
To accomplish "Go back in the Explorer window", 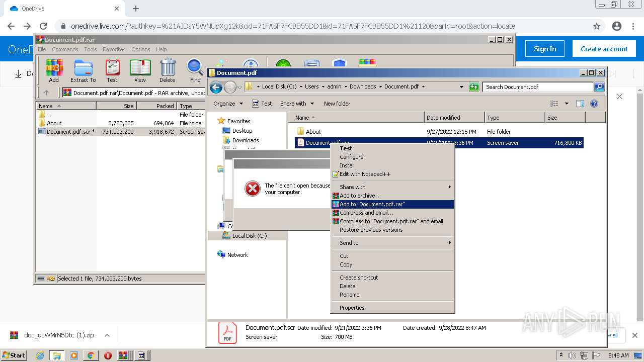I will pyautogui.click(x=216, y=87).
